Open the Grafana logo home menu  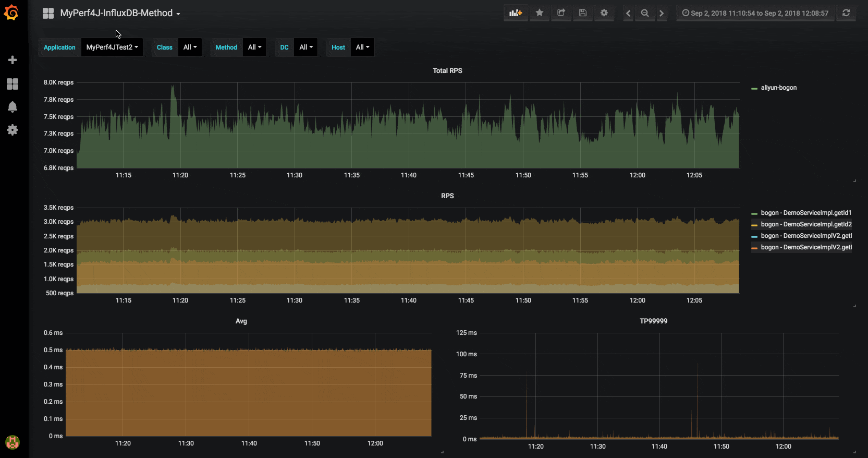[x=11, y=13]
